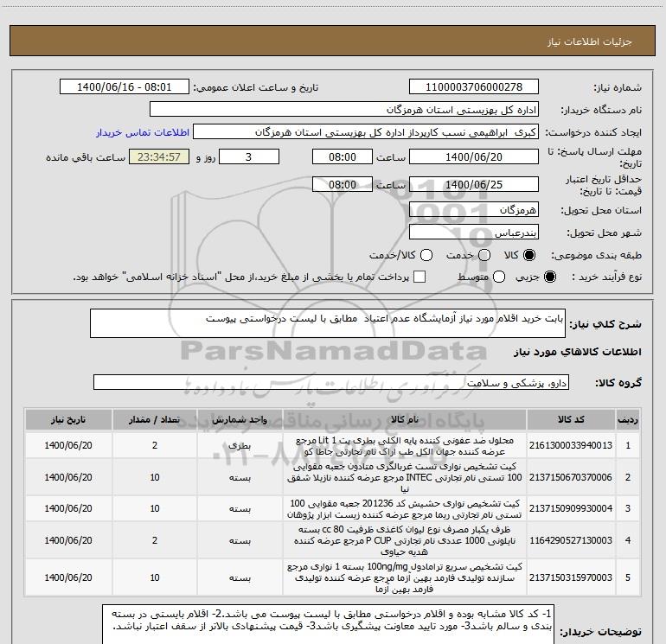Click the buyer organization name field
The image size is (666, 644).
344,109
